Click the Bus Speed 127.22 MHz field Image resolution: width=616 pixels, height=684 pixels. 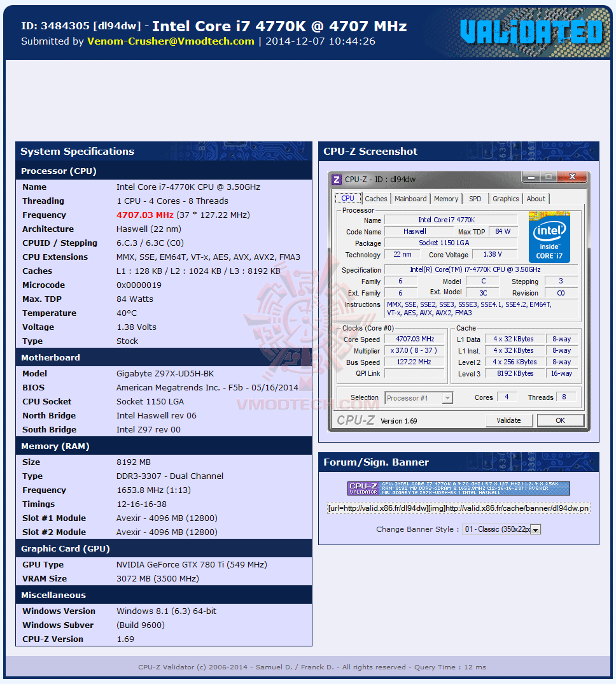pyautogui.click(x=414, y=362)
